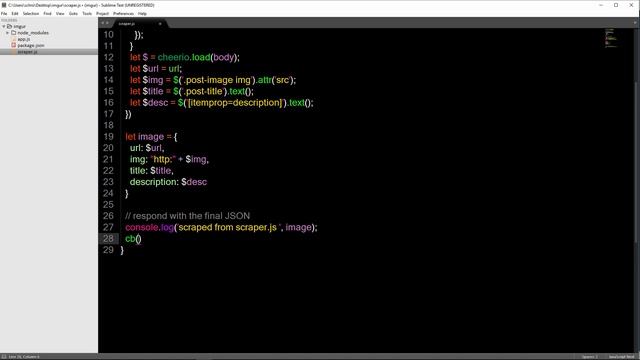Screen dimensions: 640x360
Task: Collapse the imgur folder arrow
Action: pos(4,26)
